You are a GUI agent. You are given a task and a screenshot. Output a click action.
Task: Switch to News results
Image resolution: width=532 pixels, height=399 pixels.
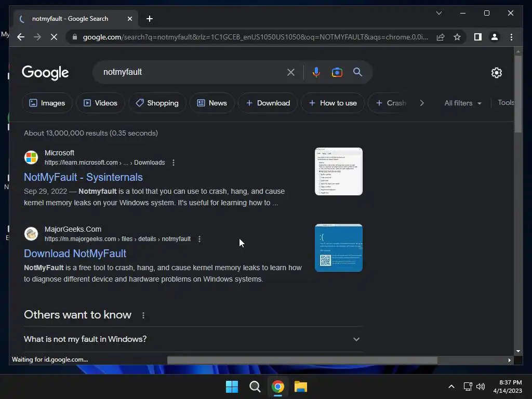click(x=212, y=103)
